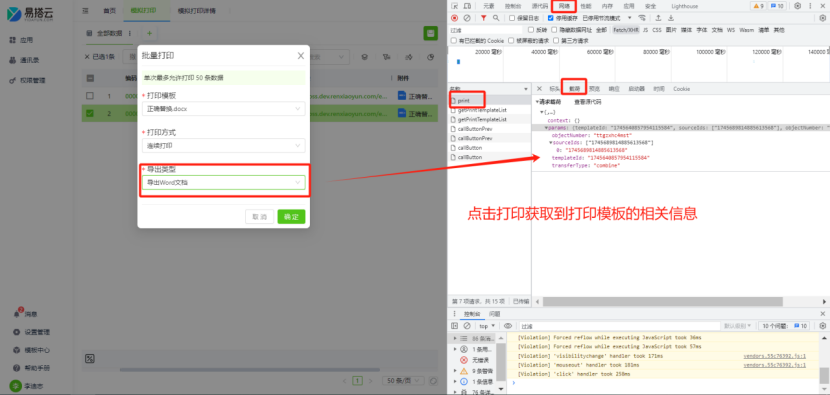Toggle the device toolbar icon
The height and width of the screenshot is (395, 830).
point(467,6)
